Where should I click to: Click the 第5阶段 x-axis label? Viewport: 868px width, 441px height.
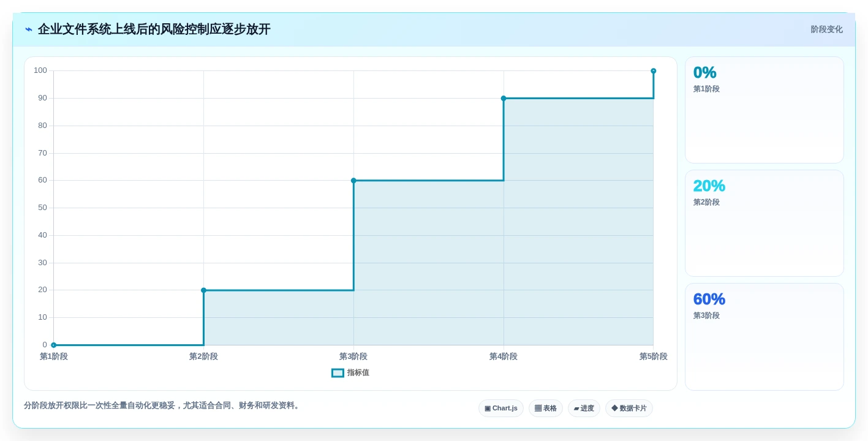click(x=654, y=356)
